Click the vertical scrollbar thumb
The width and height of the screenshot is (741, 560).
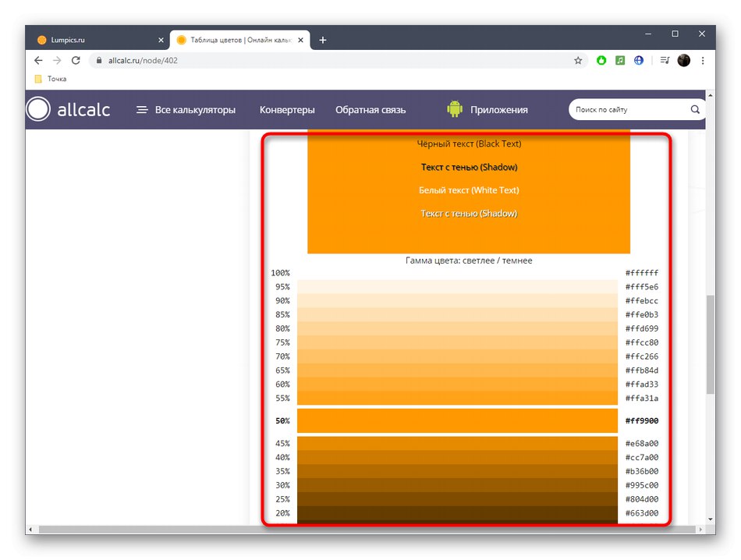(711, 344)
